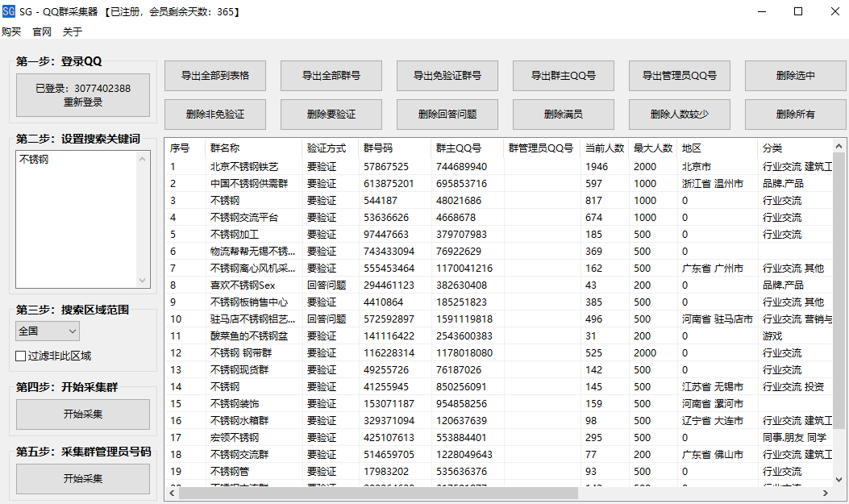Click the keyword input containing 不锈钢

[x=81, y=218]
